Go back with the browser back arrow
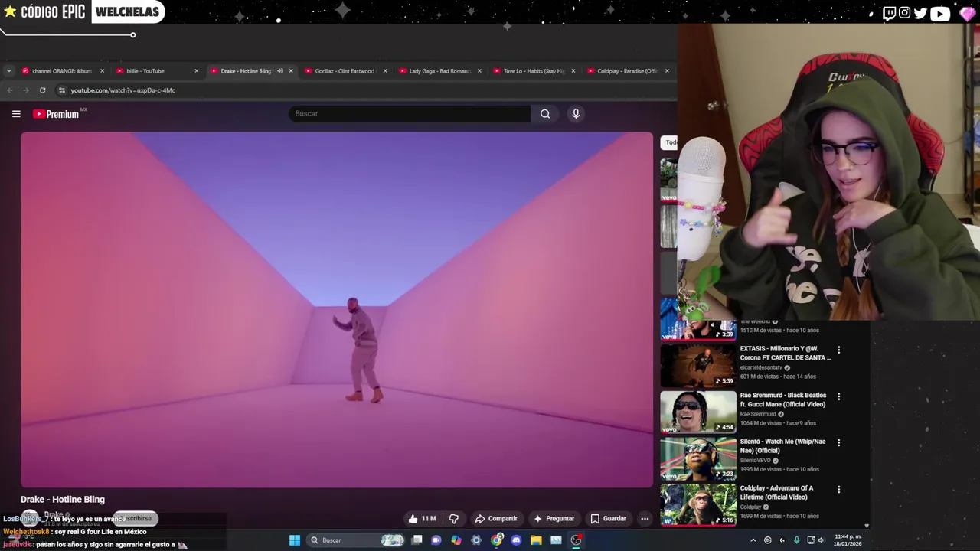The width and height of the screenshot is (980, 551). 9,90
